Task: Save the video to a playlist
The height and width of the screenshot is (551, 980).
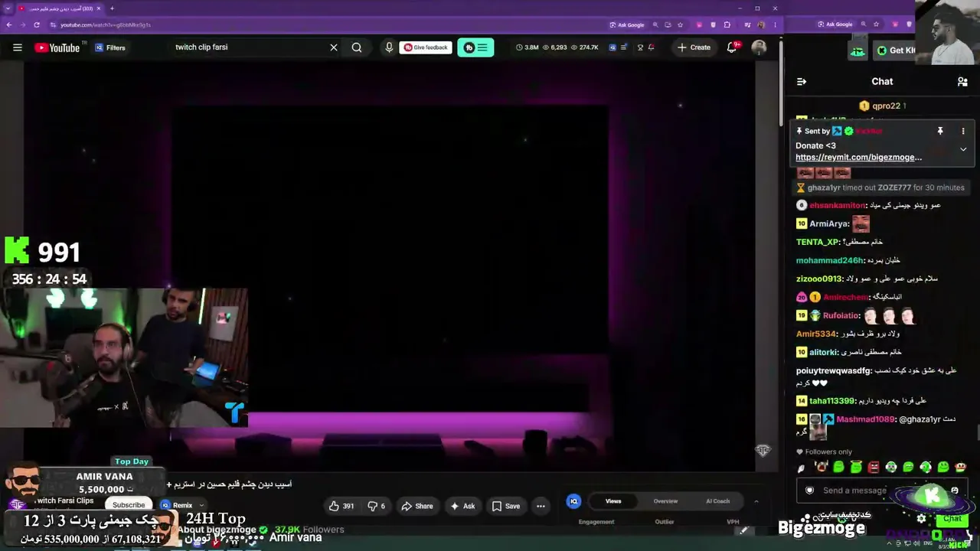Action: 506,506
